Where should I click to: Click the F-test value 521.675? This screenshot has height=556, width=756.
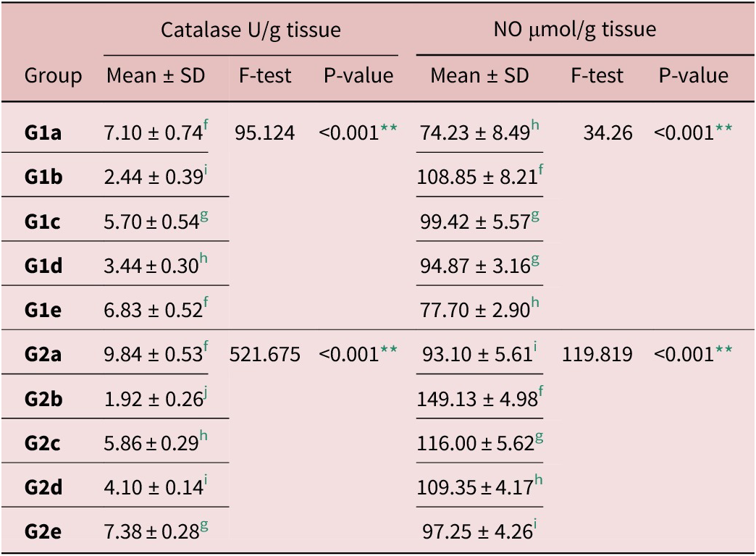click(x=264, y=355)
